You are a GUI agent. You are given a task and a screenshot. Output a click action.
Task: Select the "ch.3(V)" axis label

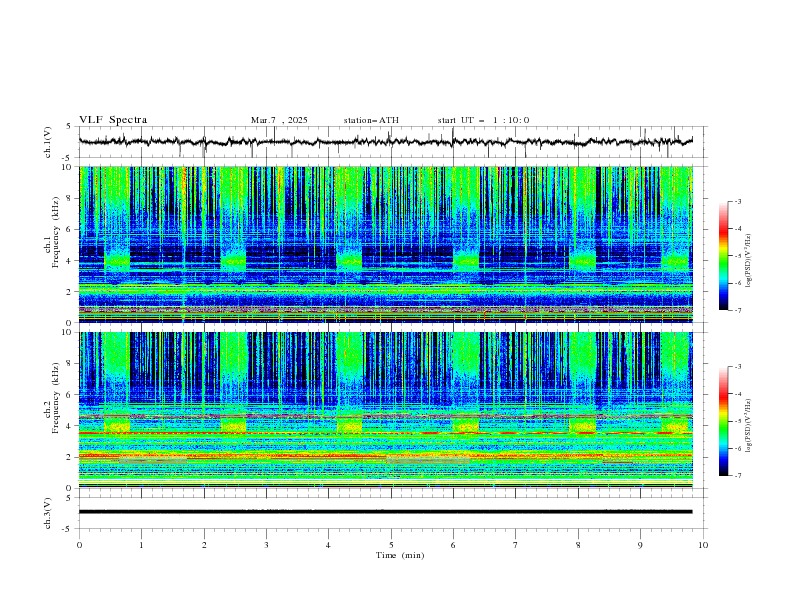point(48,513)
